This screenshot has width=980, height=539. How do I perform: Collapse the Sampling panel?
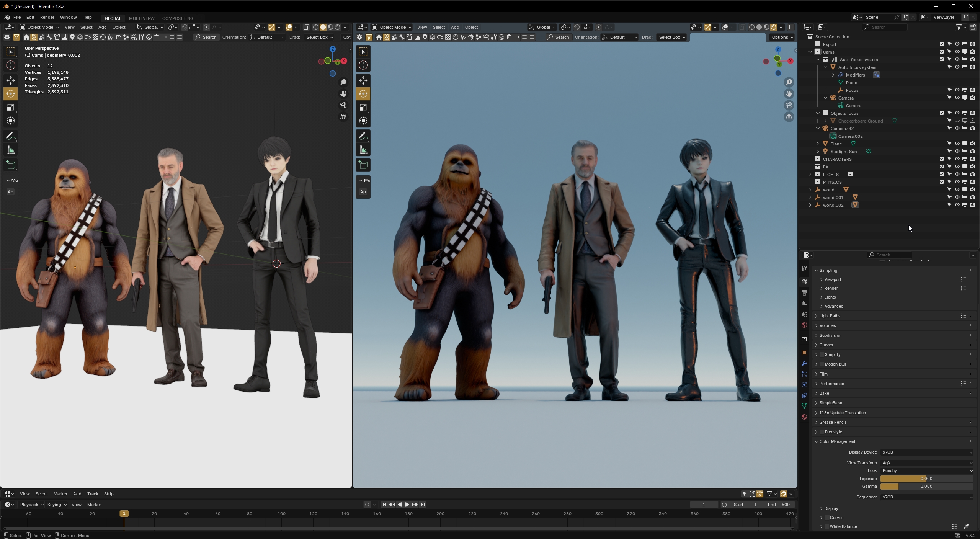(x=817, y=271)
